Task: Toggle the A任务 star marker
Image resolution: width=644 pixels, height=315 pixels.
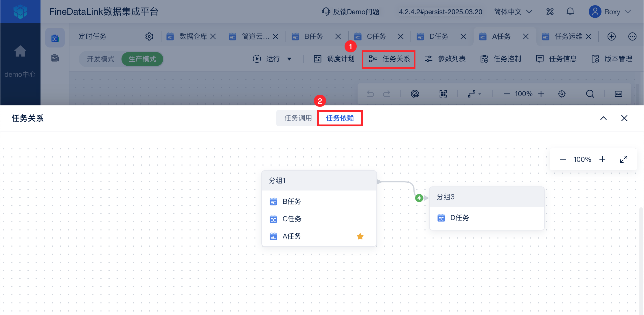Action: pyautogui.click(x=360, y=236)
